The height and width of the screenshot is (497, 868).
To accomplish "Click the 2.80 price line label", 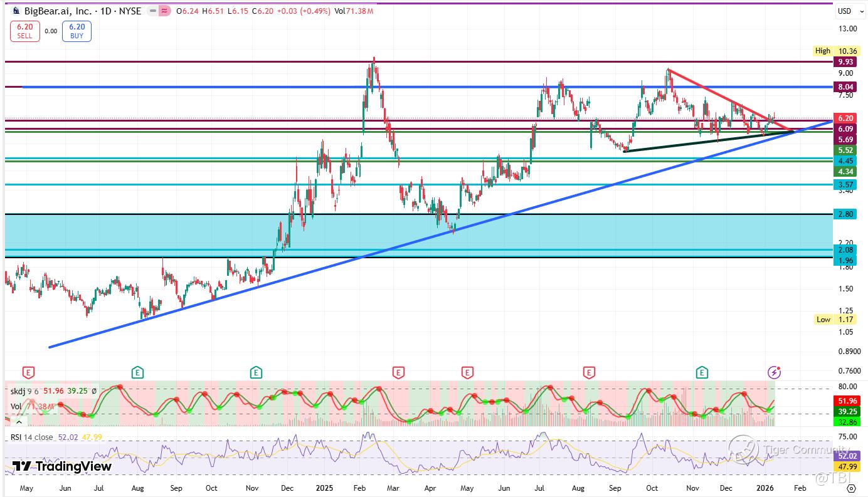I will coord(845,214).
